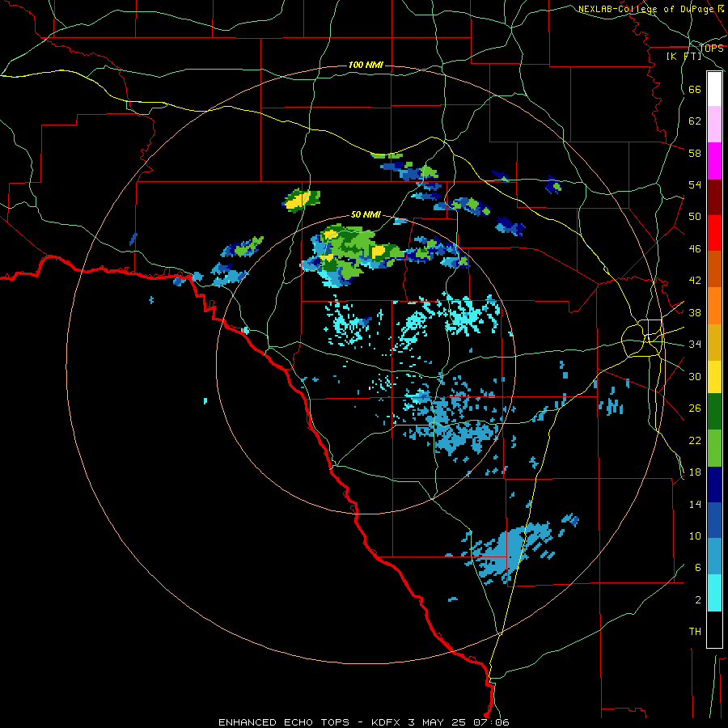Screen dimensions: 728x728
Task: Click the legend value 14
Action: pos(695,504)
